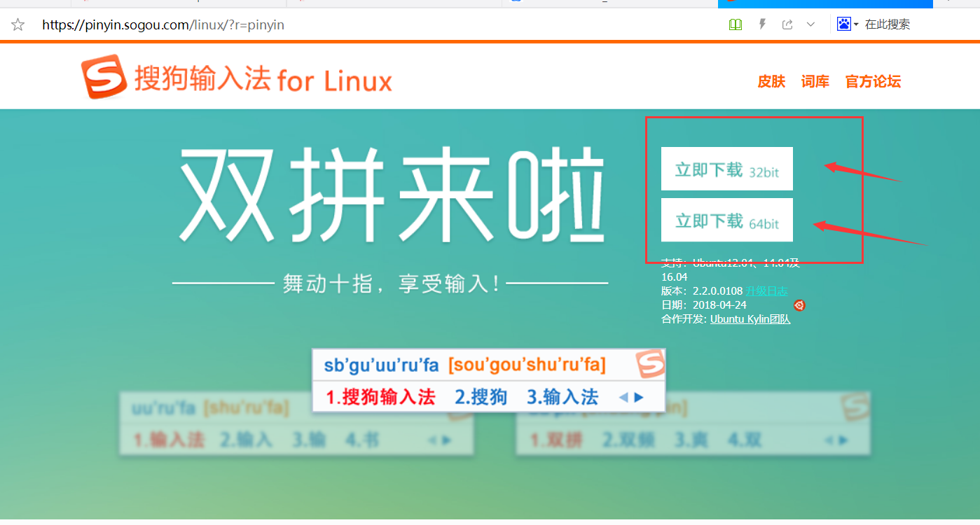Click the date text 2018-04-24
Image resolution: width=980 pixels, height=525 pixels.
pos(719,305)
